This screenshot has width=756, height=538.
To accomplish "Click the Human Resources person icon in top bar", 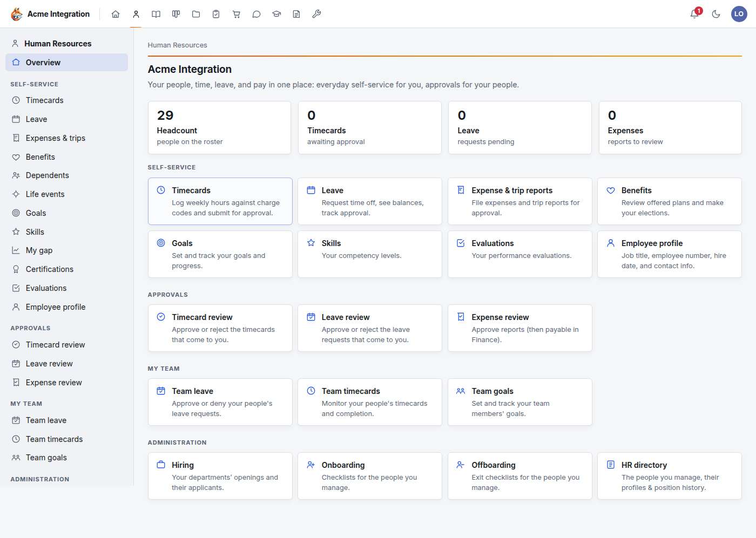I will coord(136,14).
